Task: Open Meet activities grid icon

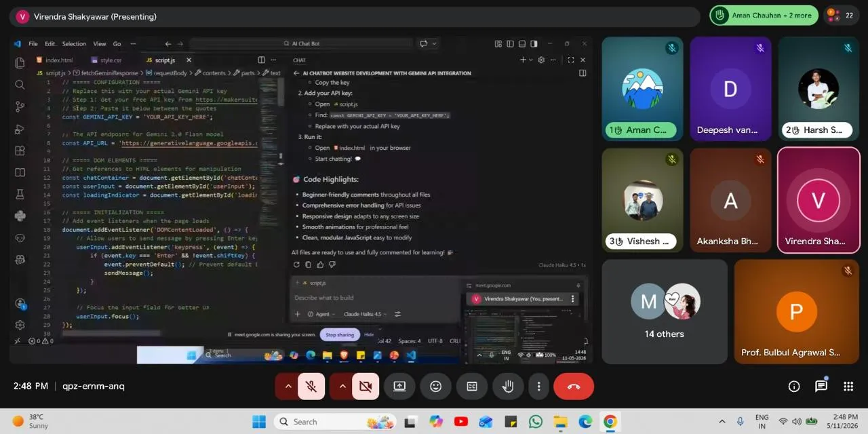Action: click(848, 386)
